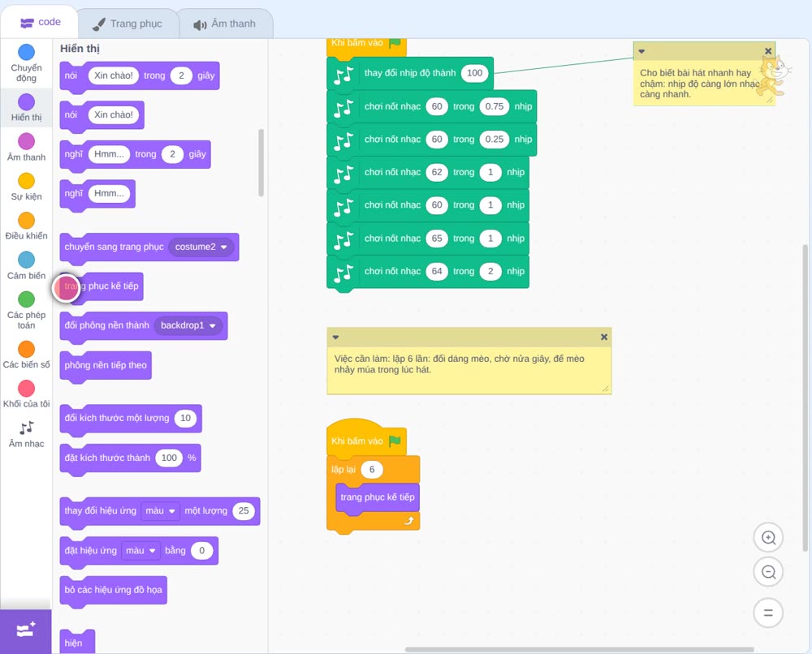This screenshot has width=812, height=654.
Task: Close the 'Việc cần làm' comment
Action: (604, 337)
